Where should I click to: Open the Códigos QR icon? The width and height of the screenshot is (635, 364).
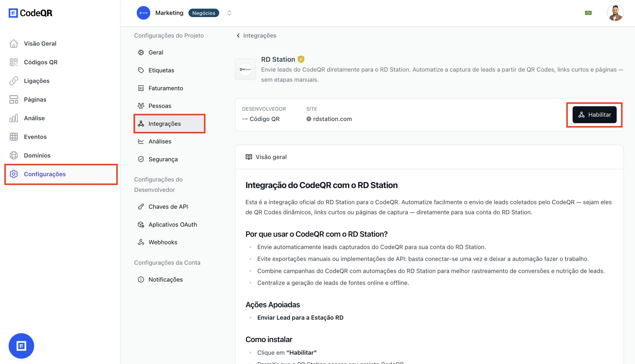click(14, 62)
